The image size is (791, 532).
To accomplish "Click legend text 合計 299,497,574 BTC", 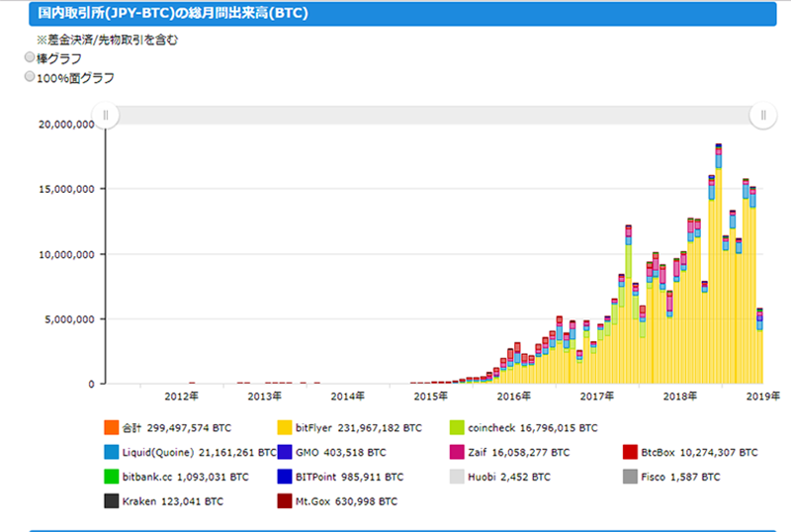I will pos(177,428).
